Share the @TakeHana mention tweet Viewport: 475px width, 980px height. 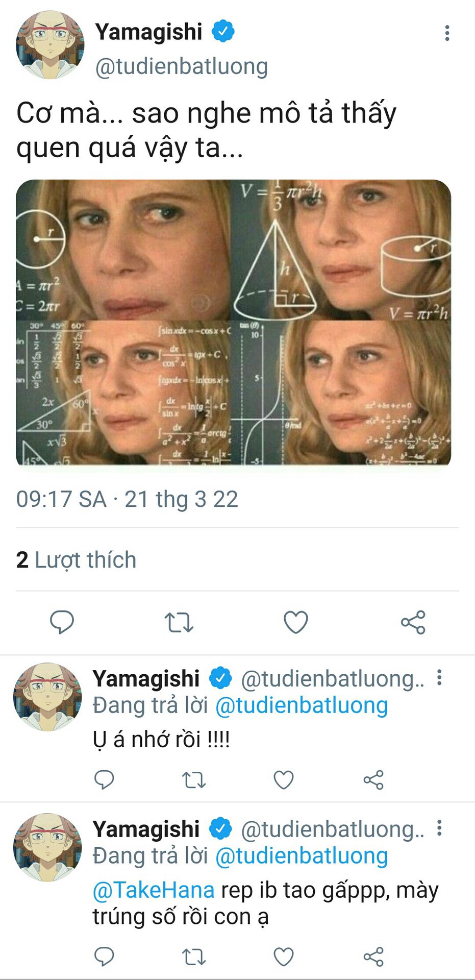tap(373, 957)
